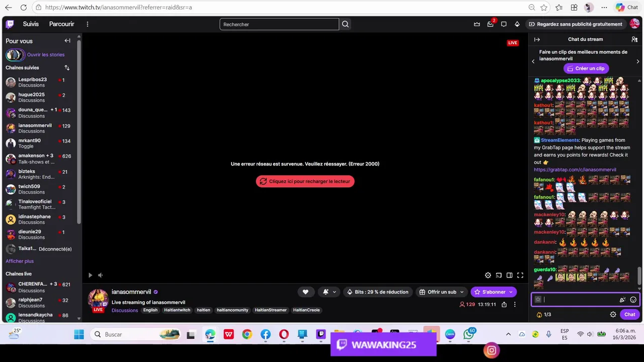Open the three-dot more menu by Parcourir
This screenshot has height=362, width=644.
point(88,24)
